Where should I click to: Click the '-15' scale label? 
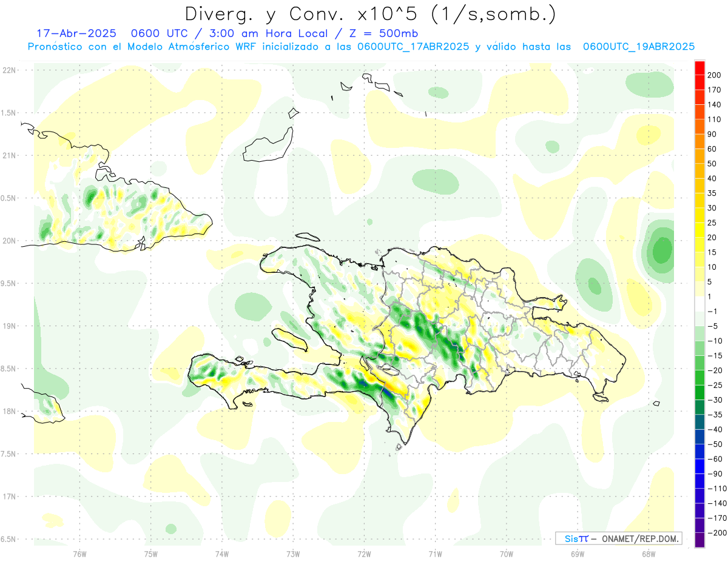click(x=715, y=356)
